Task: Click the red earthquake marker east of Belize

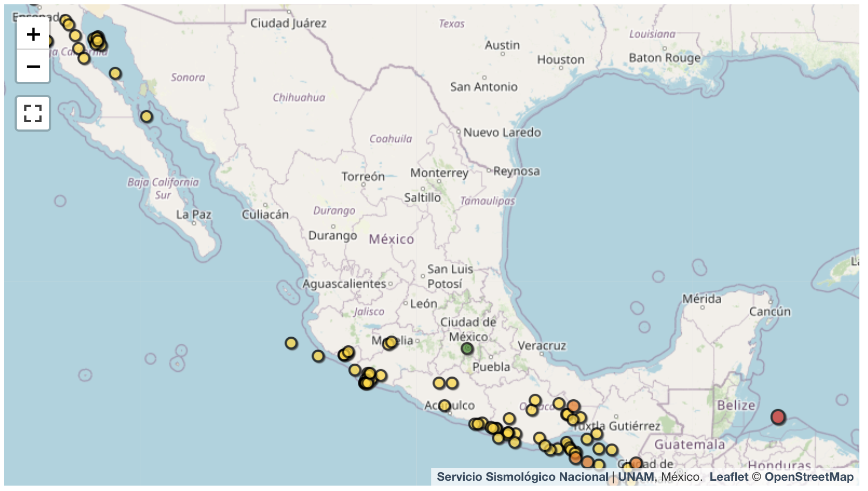Action: tap(778, 417)
